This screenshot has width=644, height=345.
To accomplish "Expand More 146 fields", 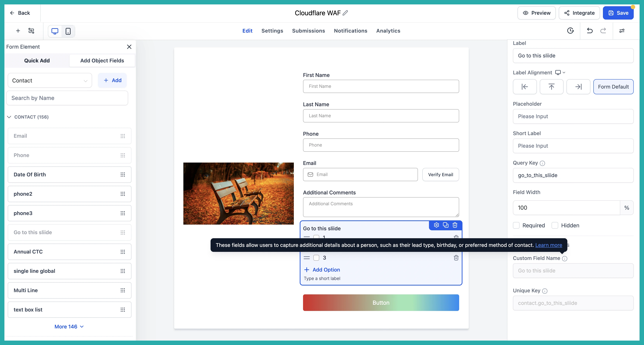I will (69, 327).
